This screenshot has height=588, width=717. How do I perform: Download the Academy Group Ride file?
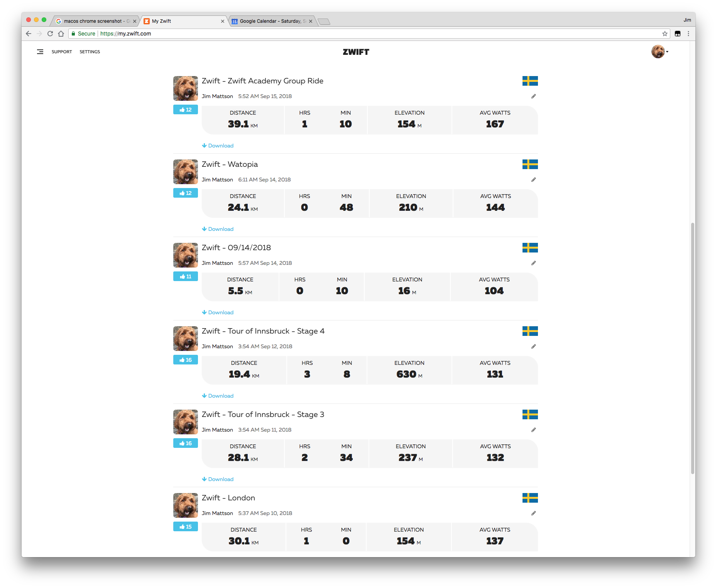pyautogui.click(x=218, y=146)
